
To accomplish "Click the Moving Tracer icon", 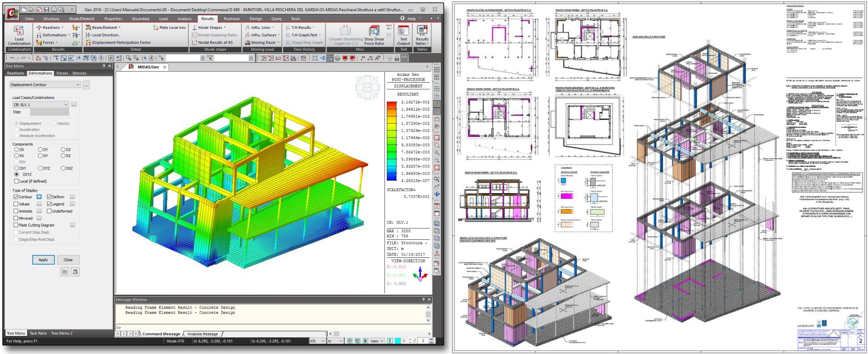I will tap(248, 42).
